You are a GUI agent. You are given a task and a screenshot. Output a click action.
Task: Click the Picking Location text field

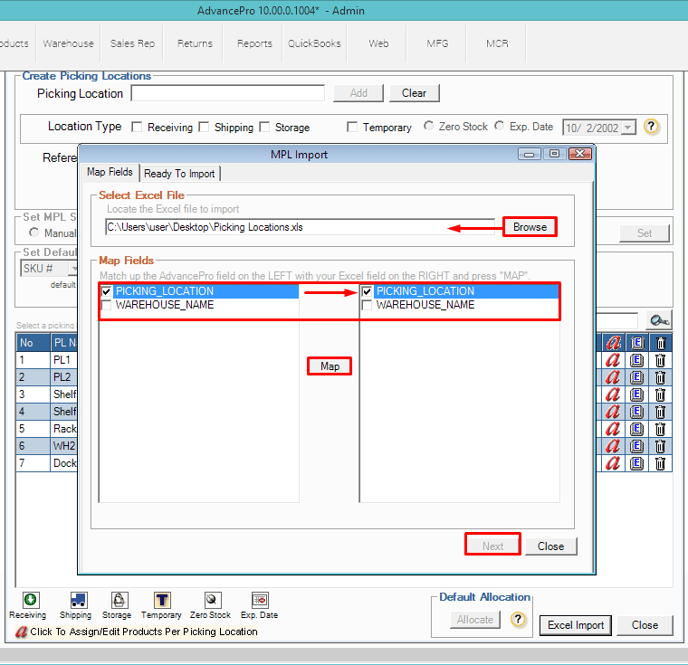[x=227, y=93]
